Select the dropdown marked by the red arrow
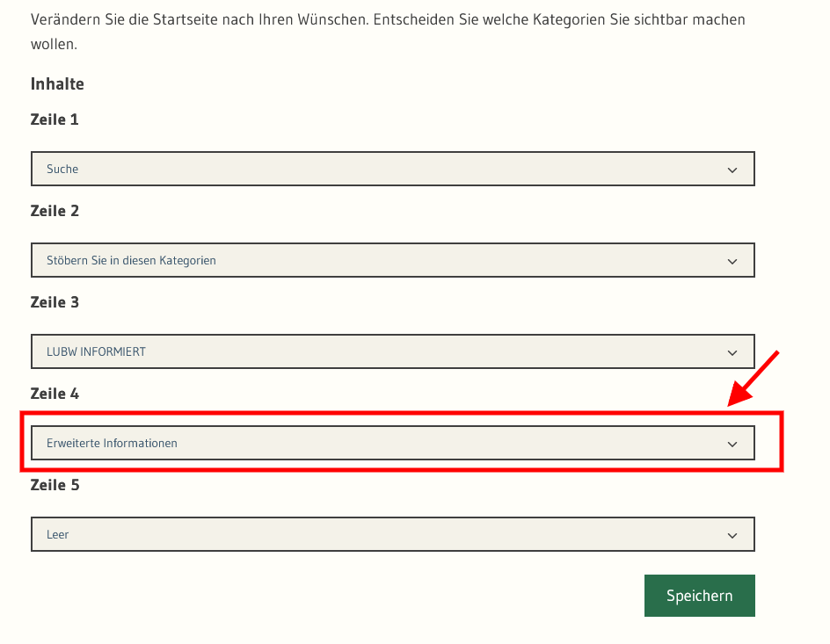Viewport: 830px width, 644px height. click(x=393, y=443)
